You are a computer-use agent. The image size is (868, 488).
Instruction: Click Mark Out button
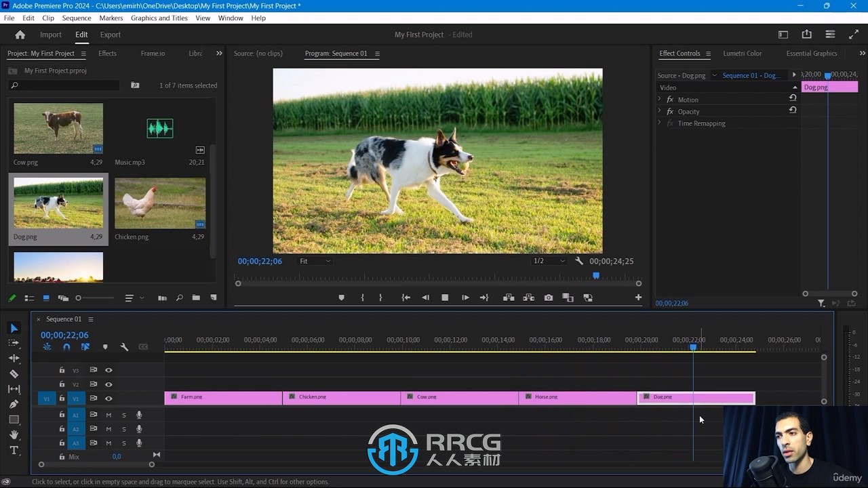380,298
